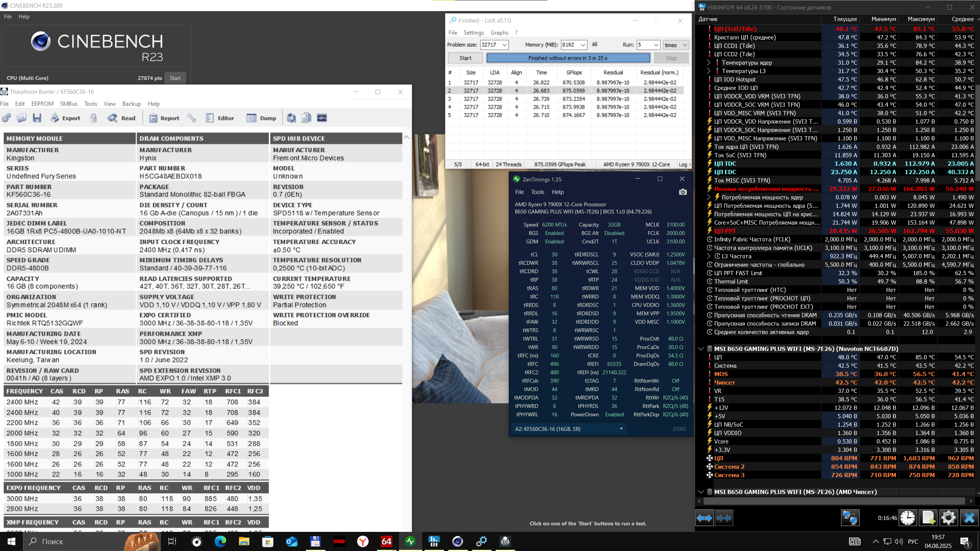980x551 pixels.
Task: Open HWiNFO sensor settings gear
Action: (948, 518)
